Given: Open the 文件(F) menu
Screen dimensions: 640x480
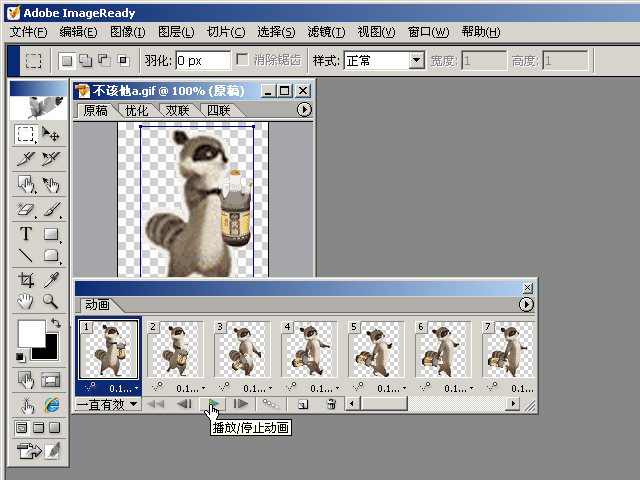Looking at the screenshot, I should [29, 32].
